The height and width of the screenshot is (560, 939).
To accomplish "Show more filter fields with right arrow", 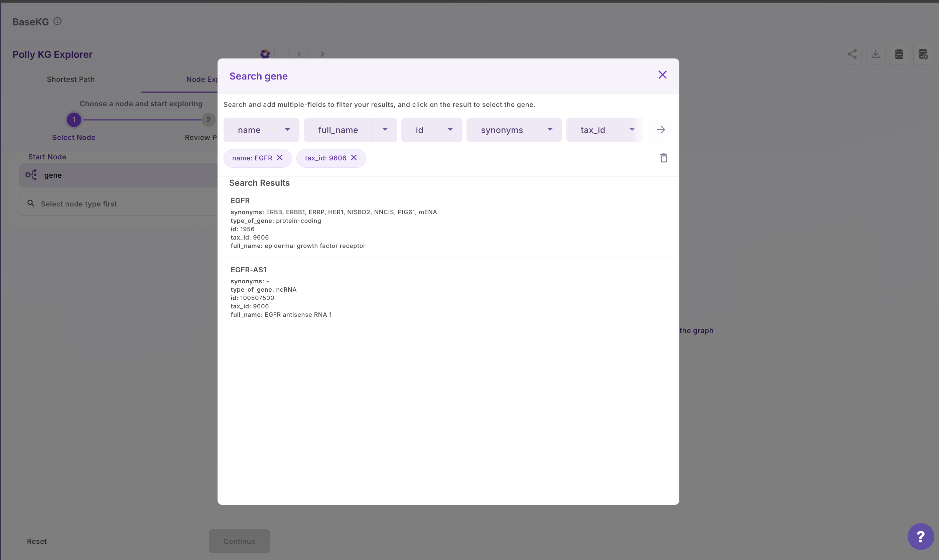I will pyautogui.click(x=661, y=129).
